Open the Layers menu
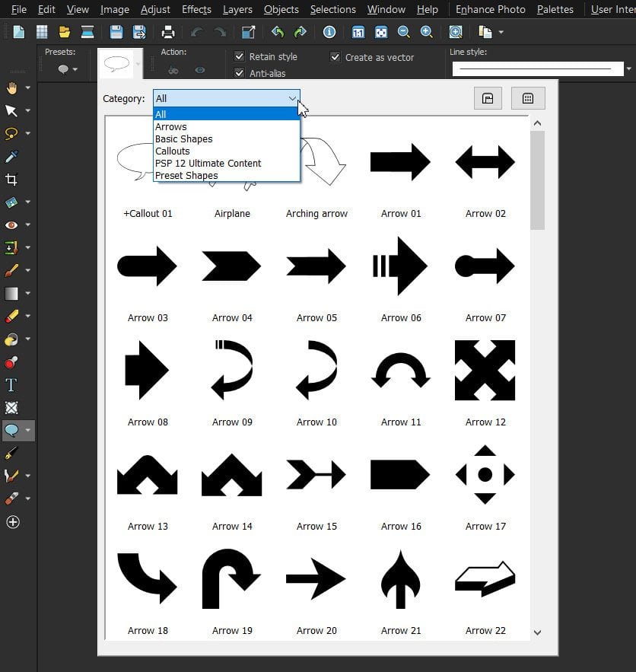The image size is (636, 672). pyautogui.click(x=237, y=9)
